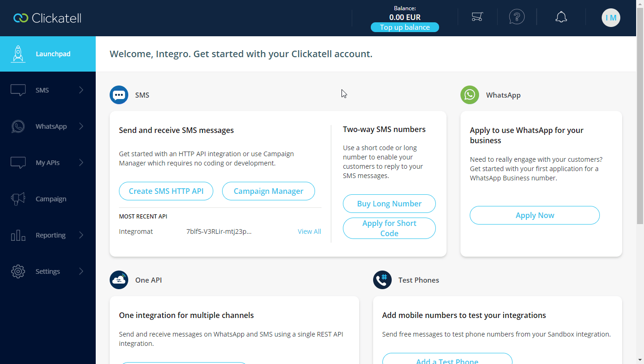Click the Clickatell logo
644x364 pixels.
point(47,18)
